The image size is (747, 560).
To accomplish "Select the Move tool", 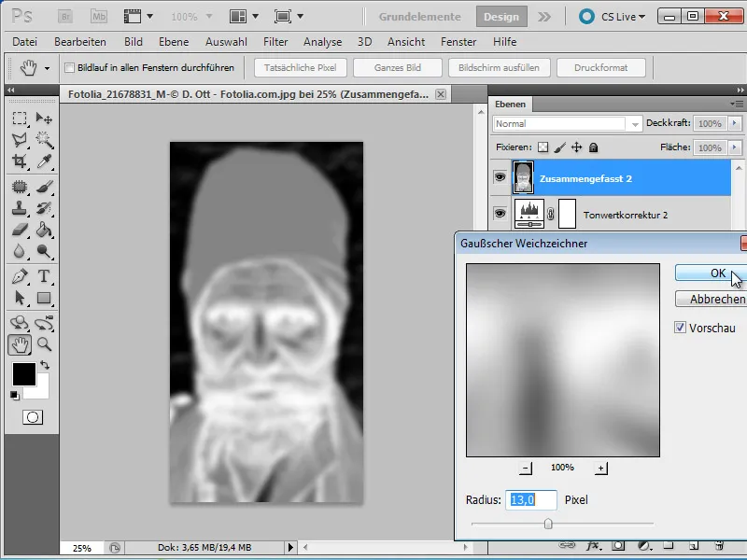I will (x=44, y=118).
